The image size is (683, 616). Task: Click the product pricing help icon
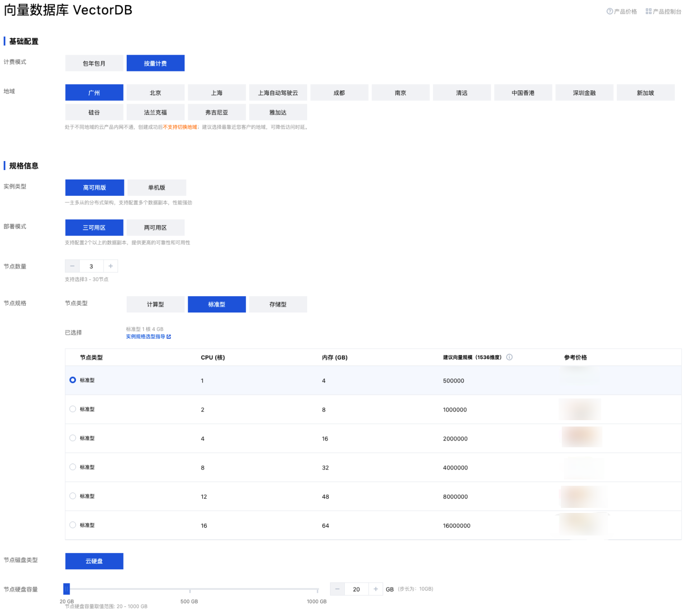(x=609, y=11)
